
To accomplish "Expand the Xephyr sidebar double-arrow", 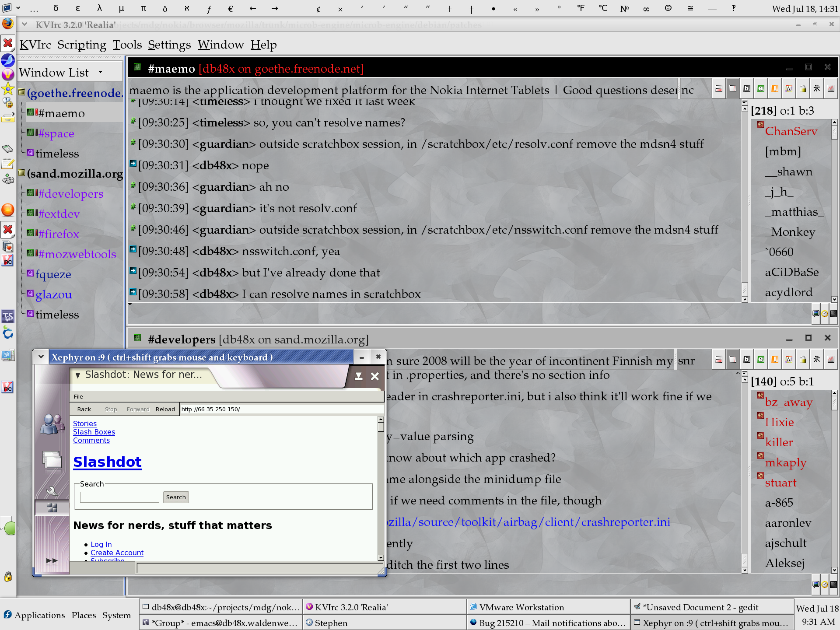I will coord(52,560).
